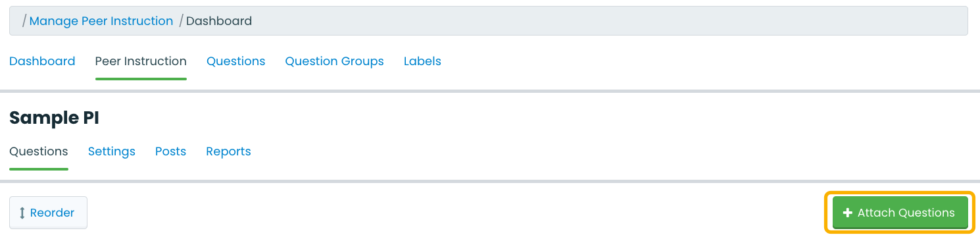Viewport: 980px width, 239px height.
Task: Open the Labels tab
Action: click(422, 61)
